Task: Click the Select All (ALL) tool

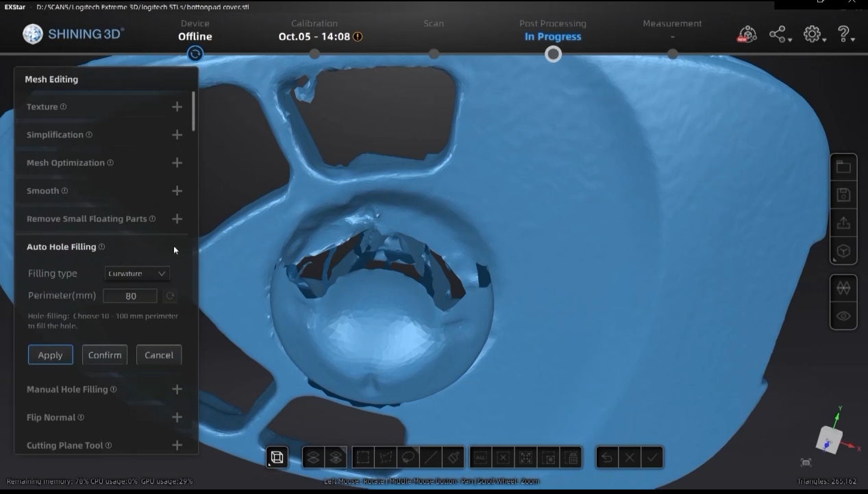Action: pos(480,457)
